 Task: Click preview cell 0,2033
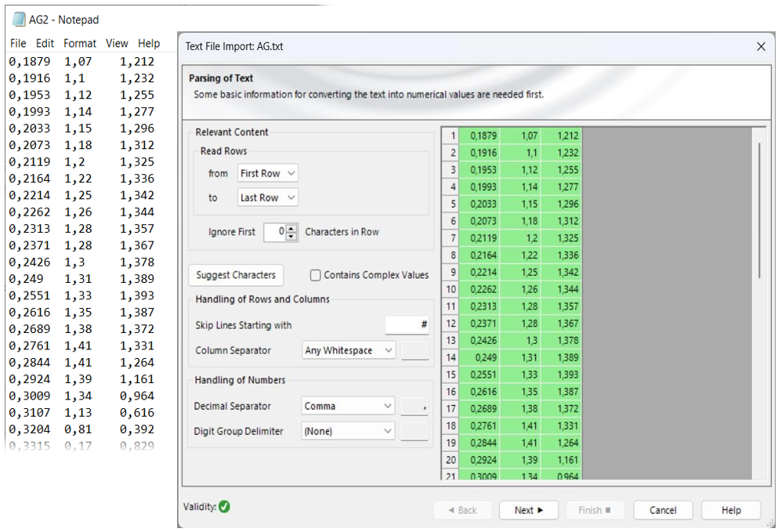(479, 204)
